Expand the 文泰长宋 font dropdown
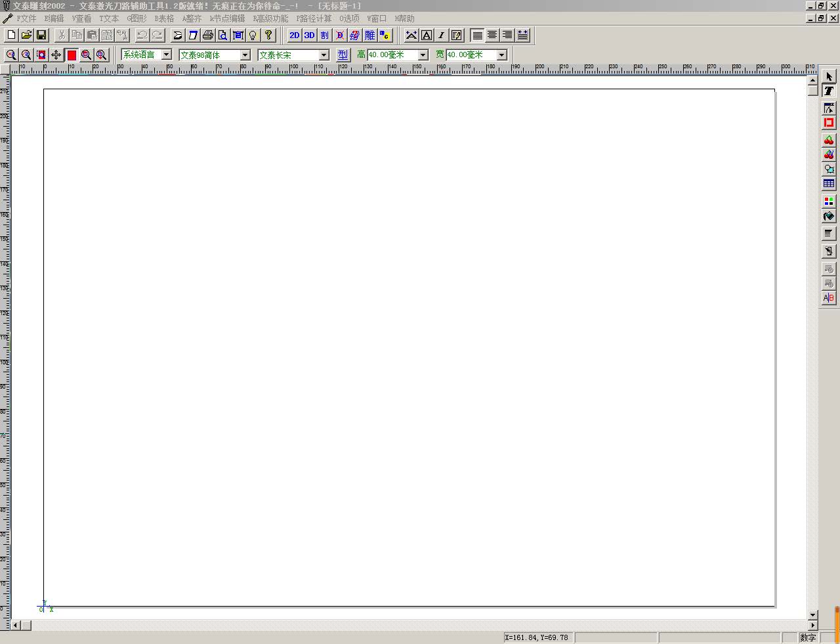This screenshot has width=840, height=644. pos(324,55)
